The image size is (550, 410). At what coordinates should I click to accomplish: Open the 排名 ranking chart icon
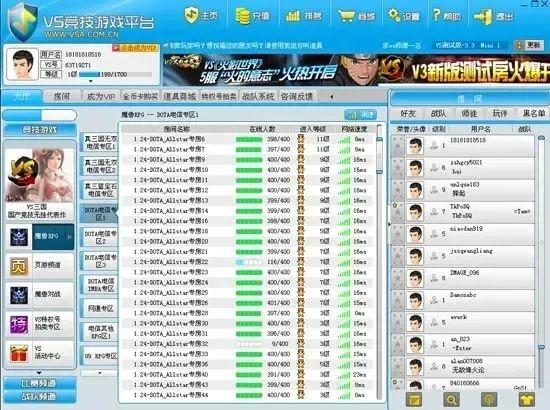click(293, 16)
